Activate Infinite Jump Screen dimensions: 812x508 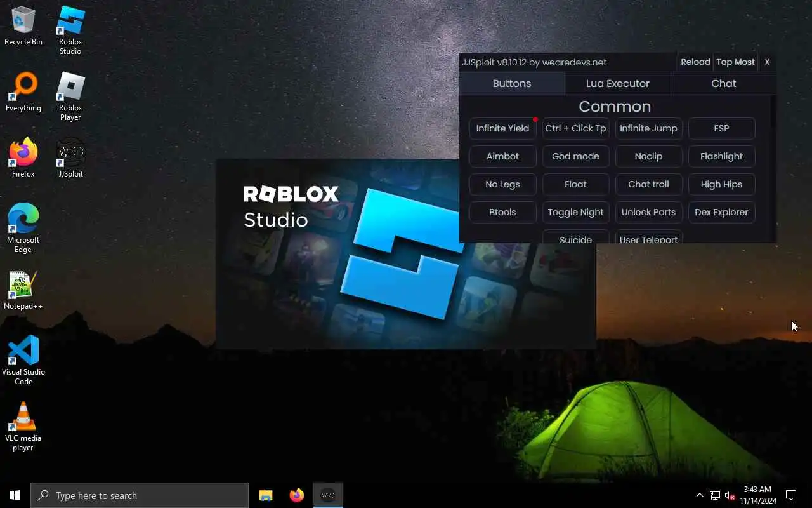[648, 128]
